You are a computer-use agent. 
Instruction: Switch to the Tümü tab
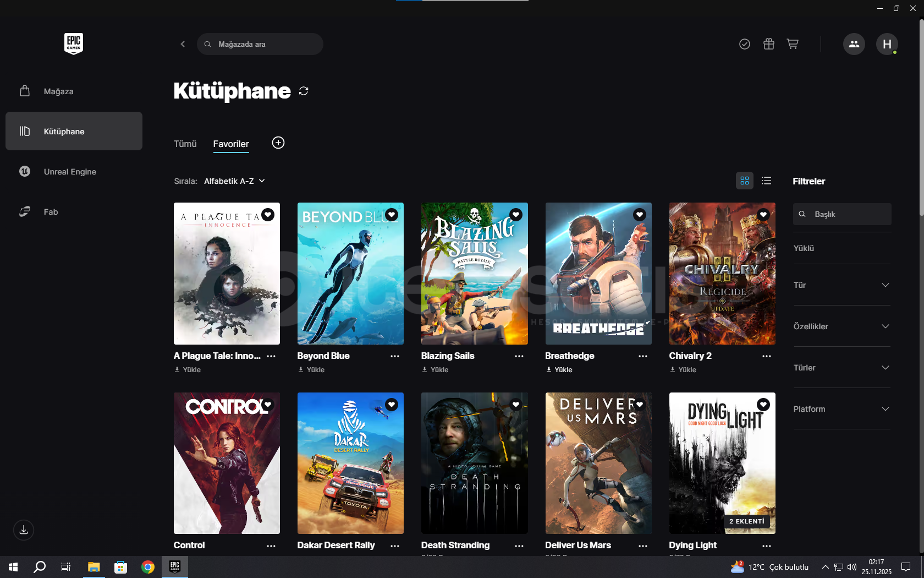click(185, 144)
